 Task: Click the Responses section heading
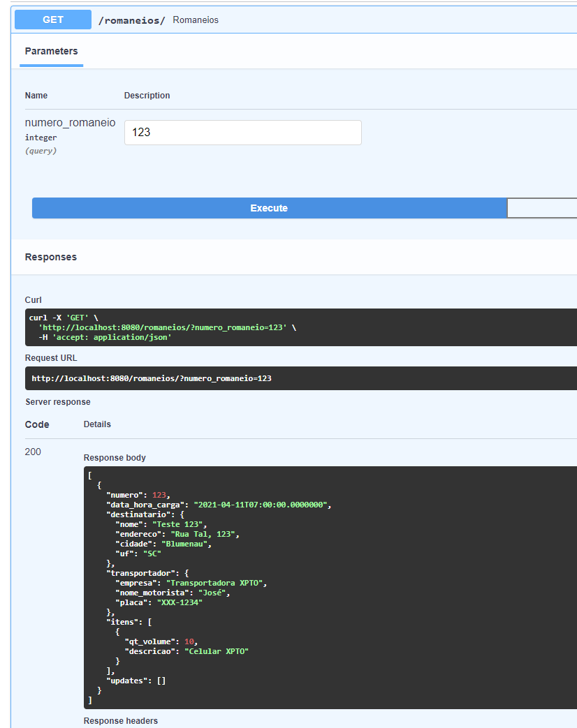51,257
